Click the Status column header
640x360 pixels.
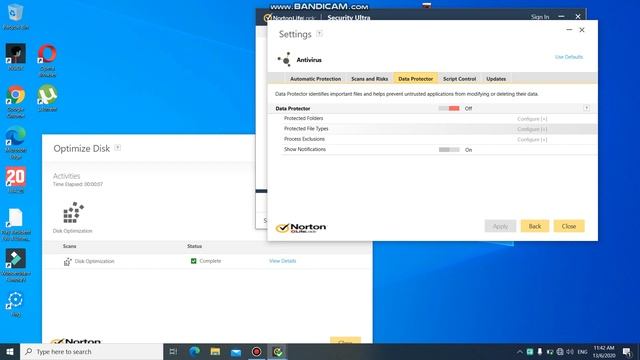coord(194,246)
